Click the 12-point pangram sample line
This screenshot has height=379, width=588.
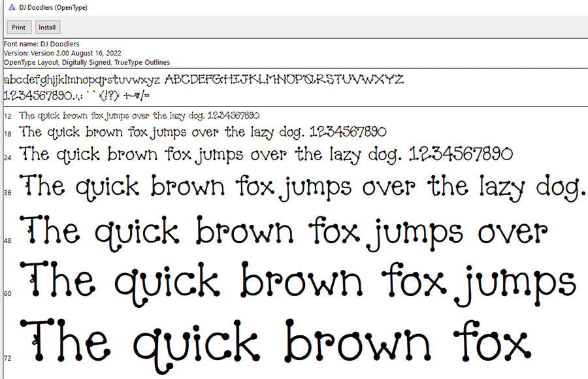point(139,116)
